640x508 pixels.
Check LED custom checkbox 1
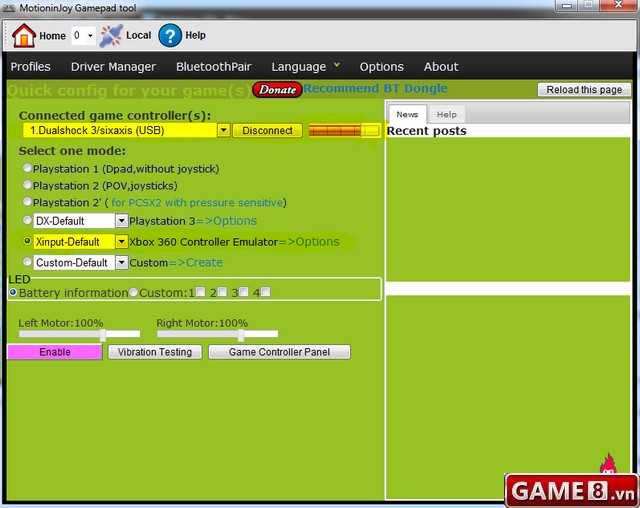point(200,292)
